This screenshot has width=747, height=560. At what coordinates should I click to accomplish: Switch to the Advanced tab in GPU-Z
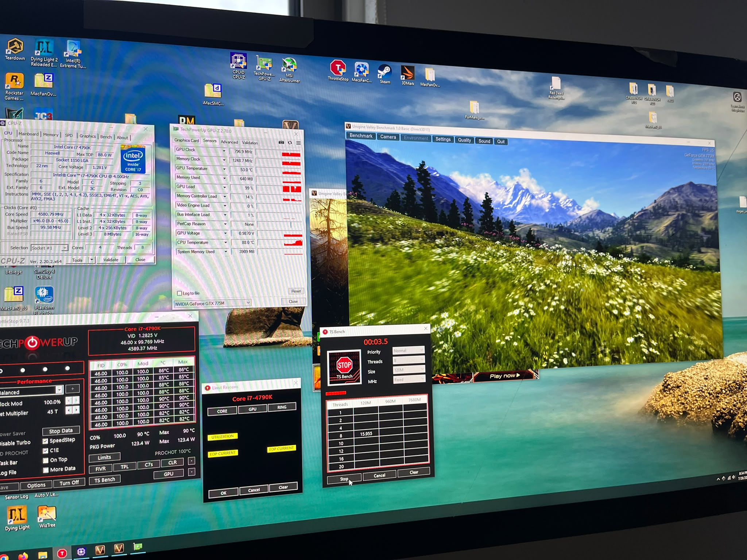[229, 142]
